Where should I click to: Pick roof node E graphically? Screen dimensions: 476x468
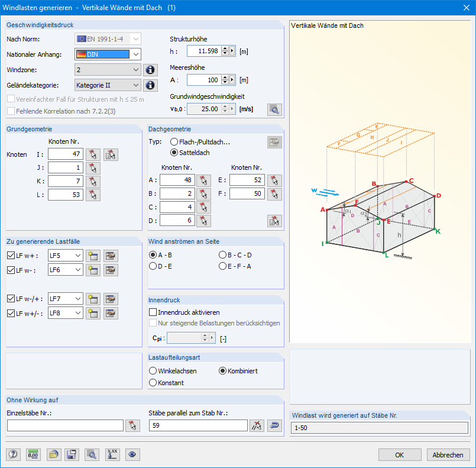(274, 180)
